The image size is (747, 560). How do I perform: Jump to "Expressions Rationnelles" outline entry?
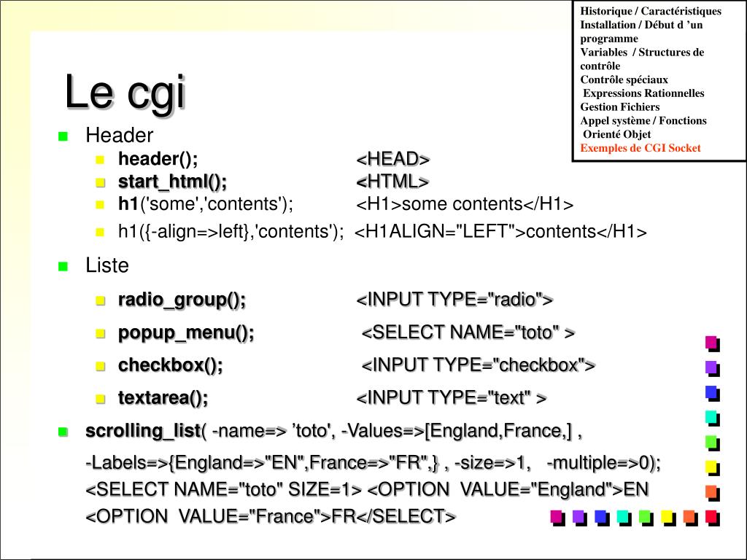(643, 93)
